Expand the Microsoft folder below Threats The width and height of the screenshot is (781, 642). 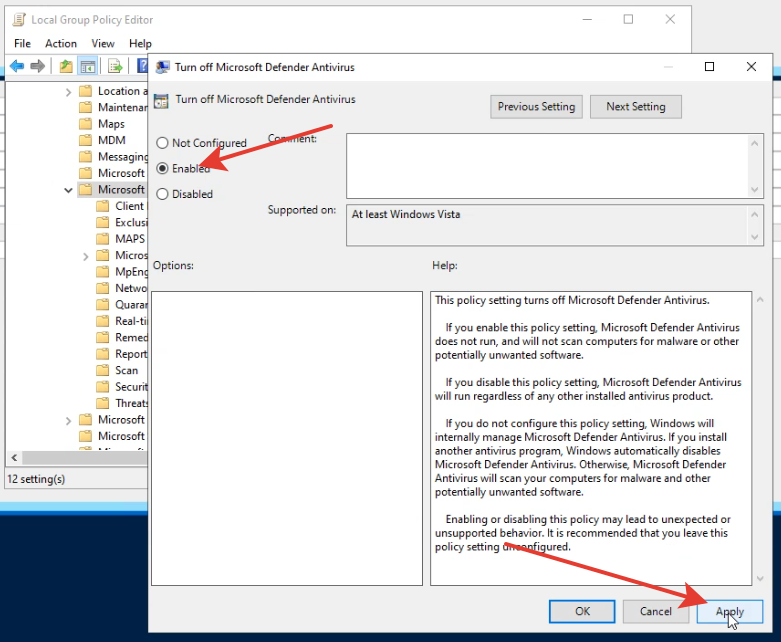pos(68,420)
